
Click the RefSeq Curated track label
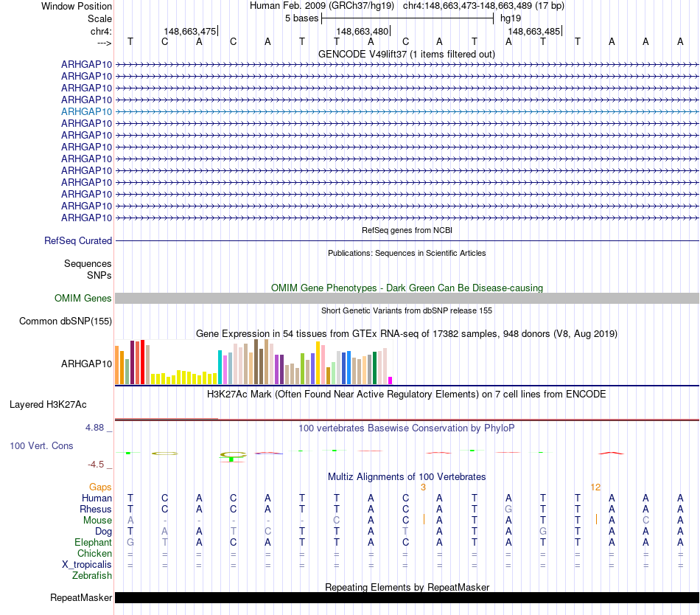point(78,240)
